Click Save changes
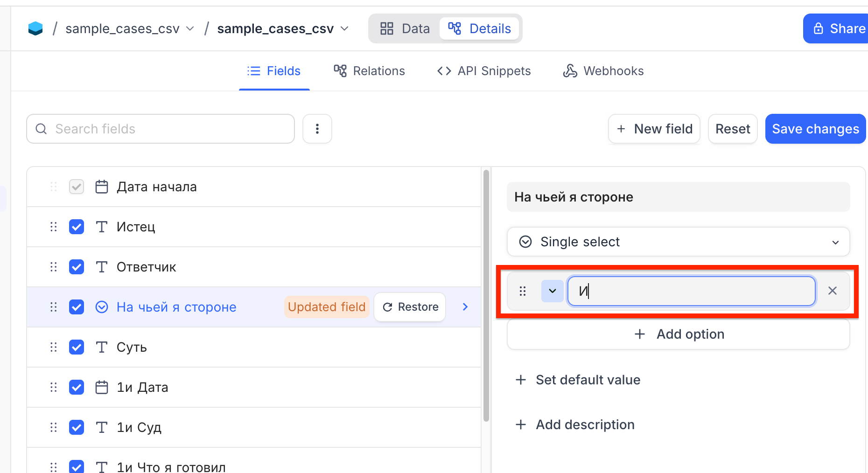 click(x=815, y=129)
